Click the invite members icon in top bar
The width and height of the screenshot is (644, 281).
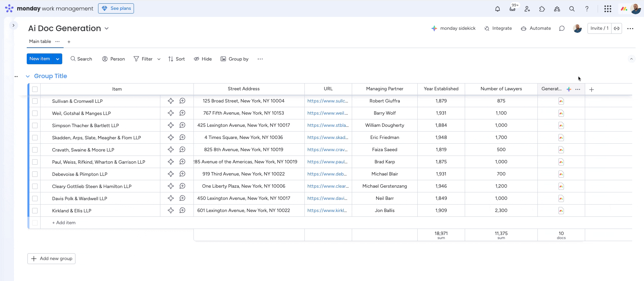click(527, 9)
